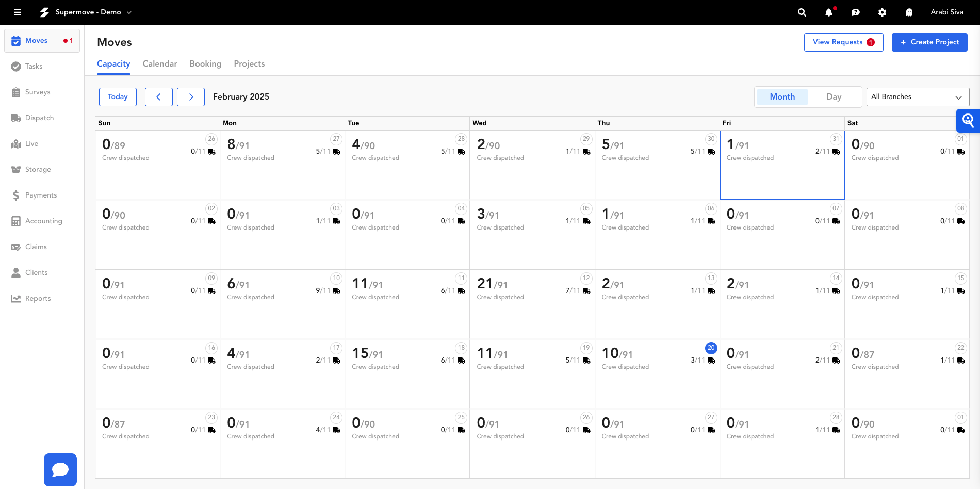Jump to Today on calendar
The image size is (980, 489).
pyautogui.click(x=118, y=97)
